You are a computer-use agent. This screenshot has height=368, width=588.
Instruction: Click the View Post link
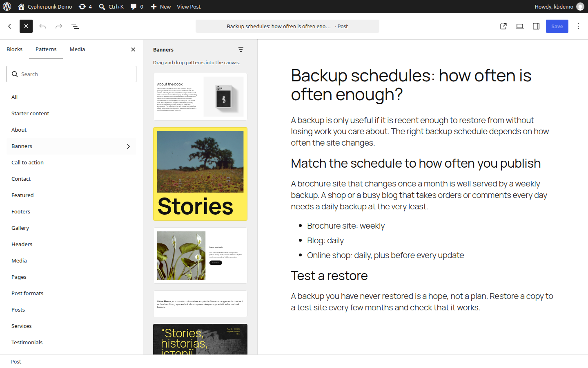click(x=189, y=7)
